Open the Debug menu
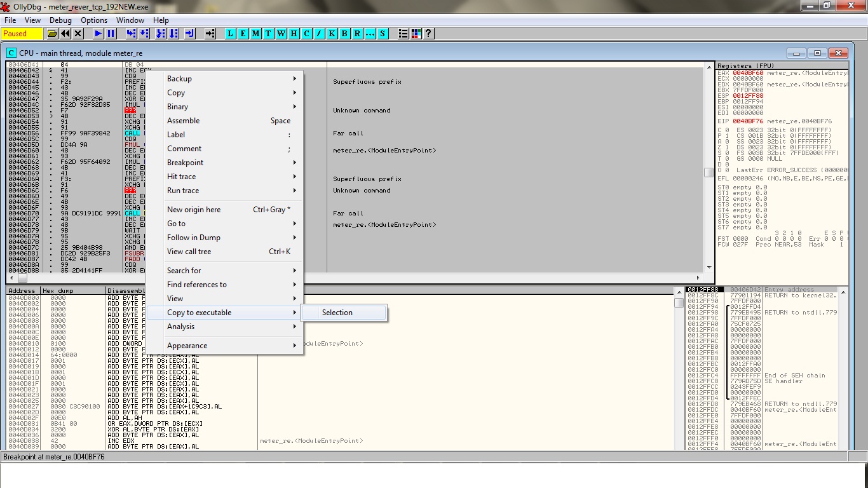 (60, 20)
